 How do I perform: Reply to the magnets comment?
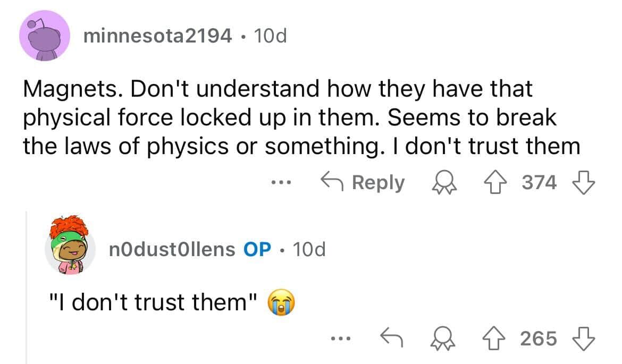click(x=364, y=183)
